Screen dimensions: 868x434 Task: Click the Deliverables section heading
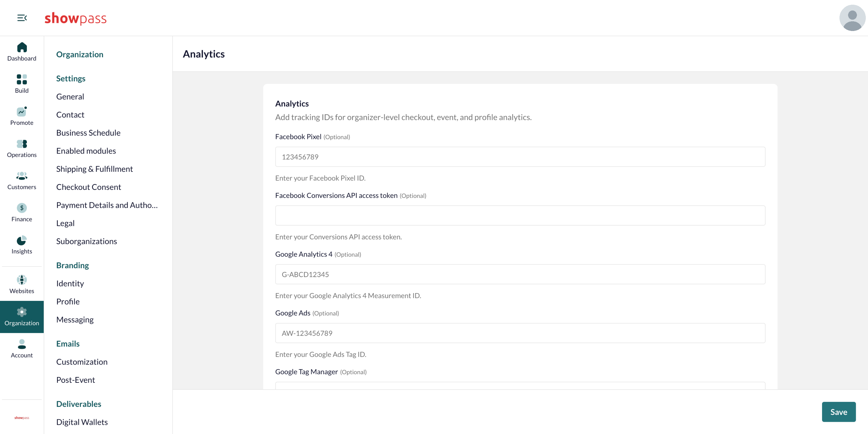79,404
